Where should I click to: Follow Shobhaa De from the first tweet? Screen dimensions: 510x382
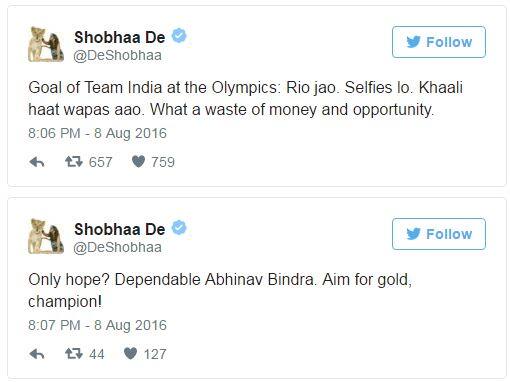point(439,42)
